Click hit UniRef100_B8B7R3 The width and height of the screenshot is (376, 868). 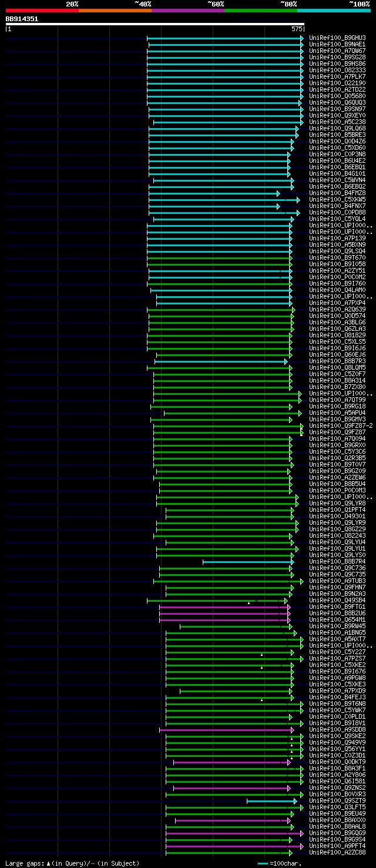point(337,361)
